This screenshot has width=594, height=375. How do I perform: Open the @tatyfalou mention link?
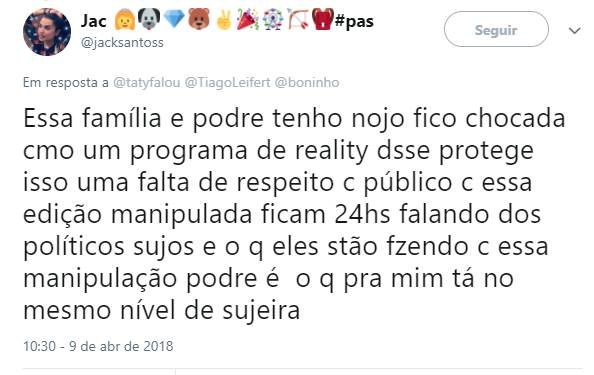coord(147,82)
